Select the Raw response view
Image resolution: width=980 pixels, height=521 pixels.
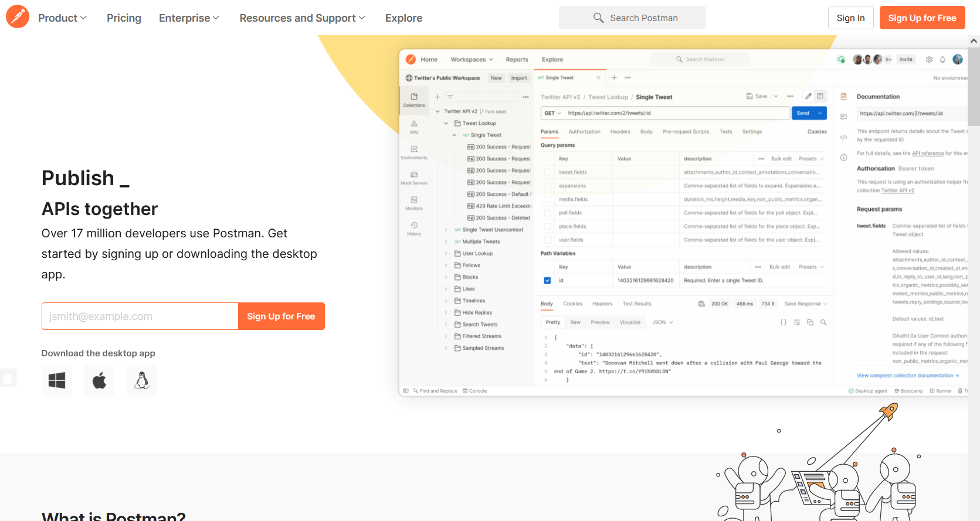(575, 322)
